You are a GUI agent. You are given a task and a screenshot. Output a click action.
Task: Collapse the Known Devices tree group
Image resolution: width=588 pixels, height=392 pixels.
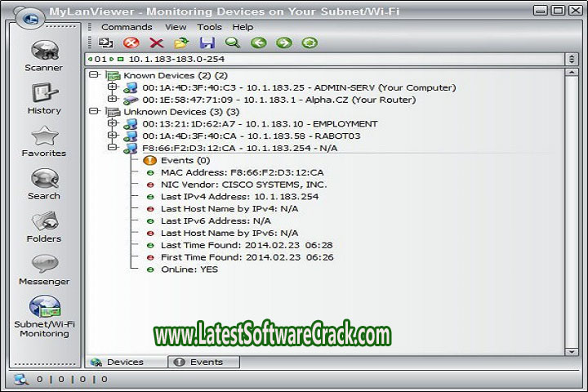(x=96, y=75)
